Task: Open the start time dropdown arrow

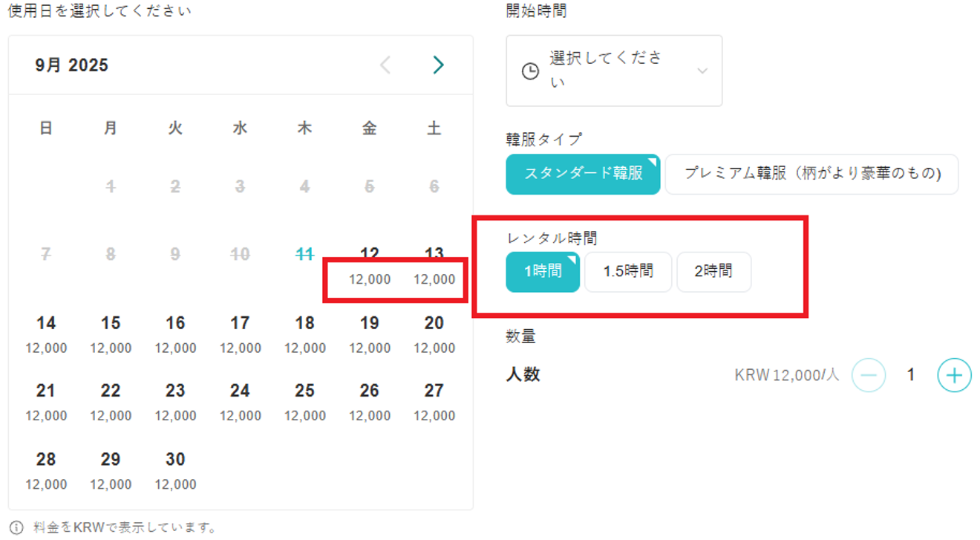Action: (x=702, y=71)
